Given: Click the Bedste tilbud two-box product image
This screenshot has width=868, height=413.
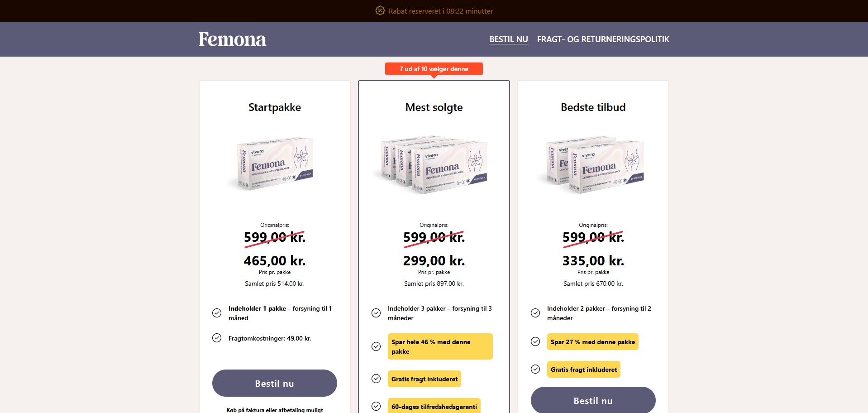Looking at the screenshot, I should click(x=593, y=164).
